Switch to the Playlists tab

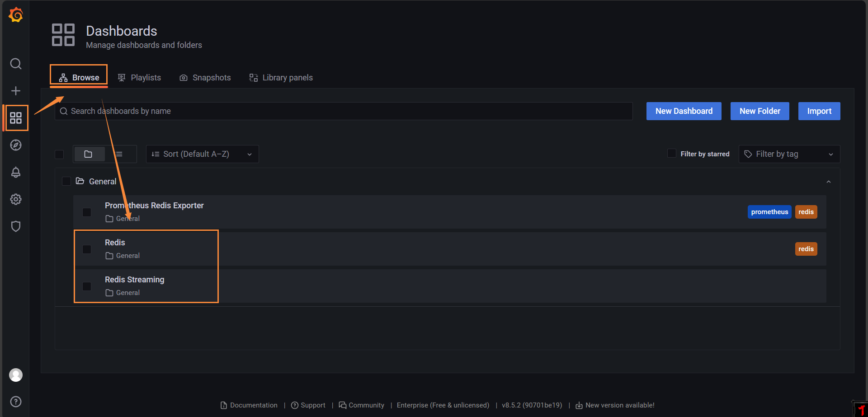pyautogui.click(x=139, y=78)
